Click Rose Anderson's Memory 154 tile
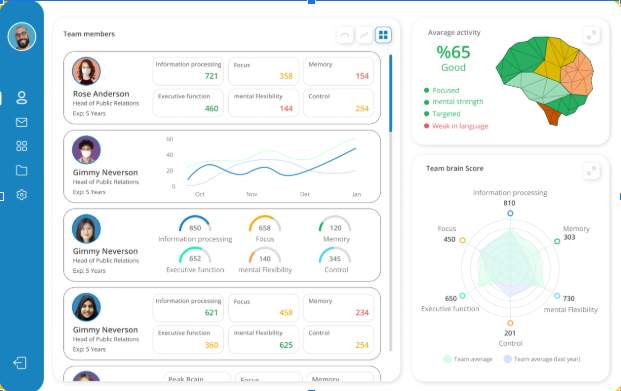Image resolution: width=621 pixels, height=391 pixels. [x=339, y=71]
